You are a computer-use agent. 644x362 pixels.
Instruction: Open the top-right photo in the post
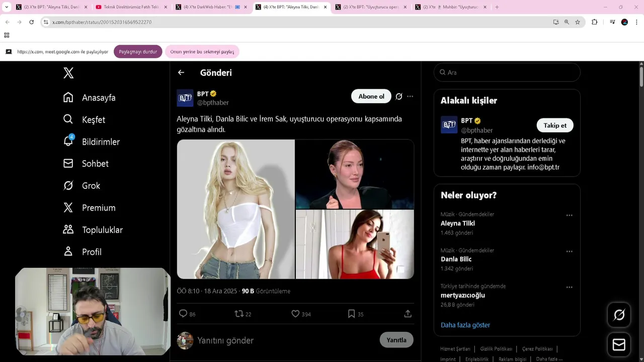pos(355,174)
